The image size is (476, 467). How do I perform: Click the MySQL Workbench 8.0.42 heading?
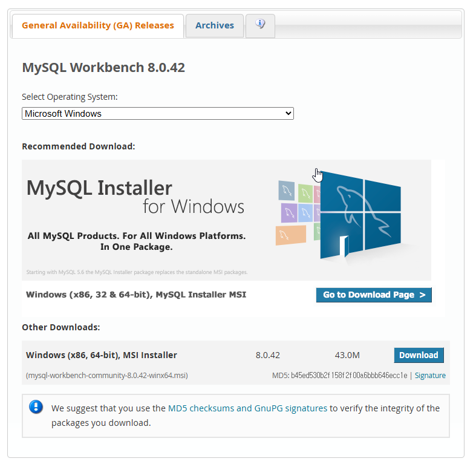pos(103,67)
